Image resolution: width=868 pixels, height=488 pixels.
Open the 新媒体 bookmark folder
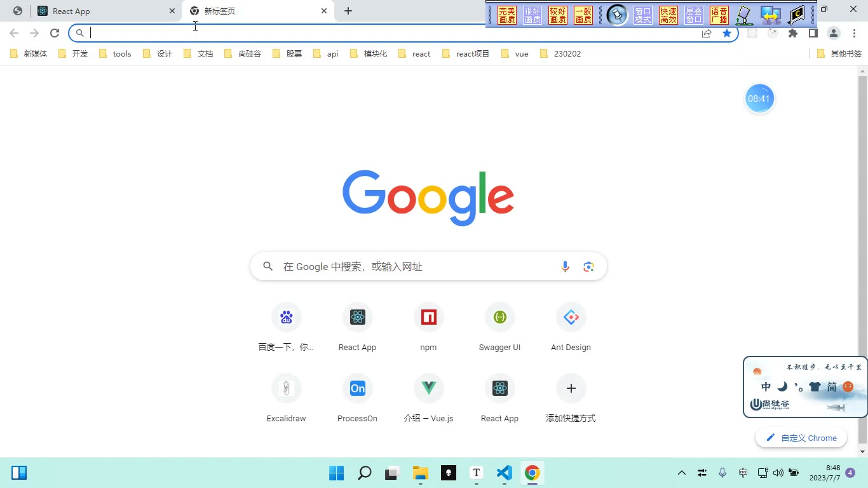[29, 54]
